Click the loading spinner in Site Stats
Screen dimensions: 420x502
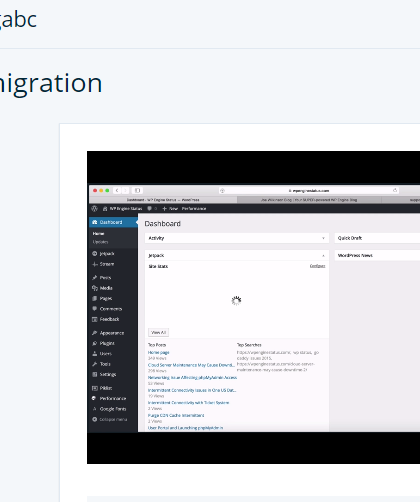point(236,301)
